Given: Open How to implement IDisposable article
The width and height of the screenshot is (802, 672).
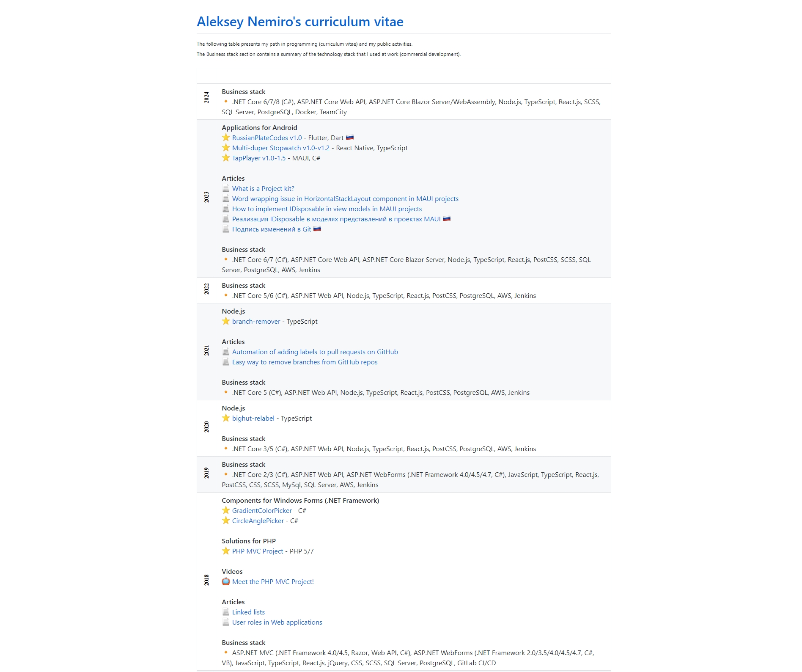Looking at the screenshot, I should coord(327,209).
